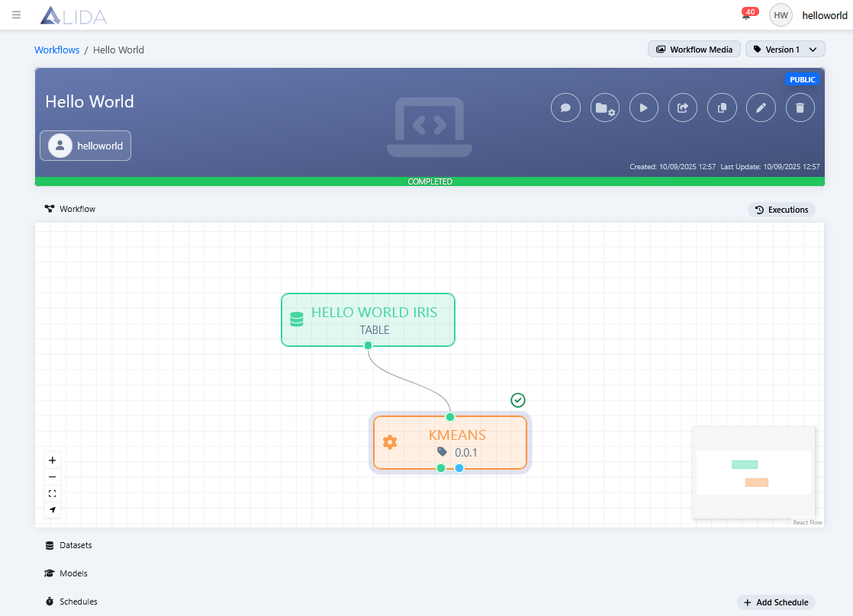Click the PUBLIC visibility badge

pyautogui.click(x=803, y=79)
